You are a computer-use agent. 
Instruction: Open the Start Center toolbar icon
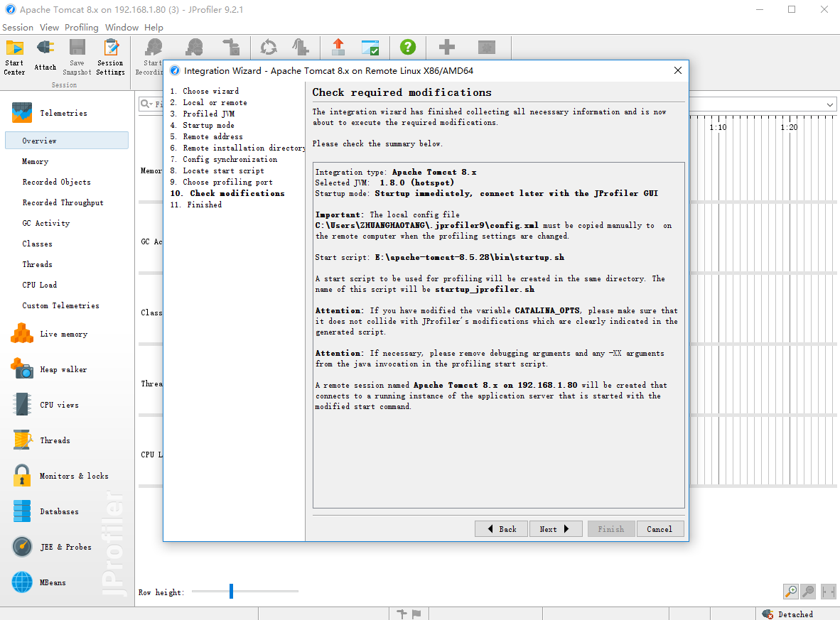pyautogui.click(x=14, y=57)
